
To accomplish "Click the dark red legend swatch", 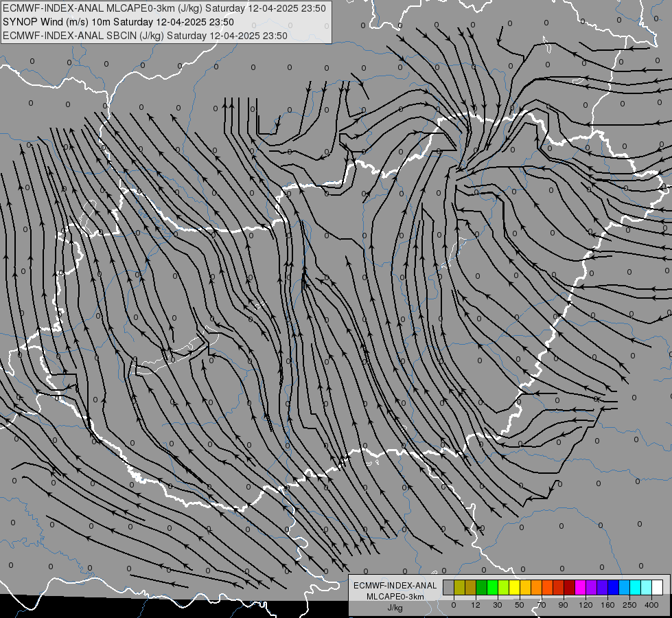I will pyautogui.click(x=569, y=587).
